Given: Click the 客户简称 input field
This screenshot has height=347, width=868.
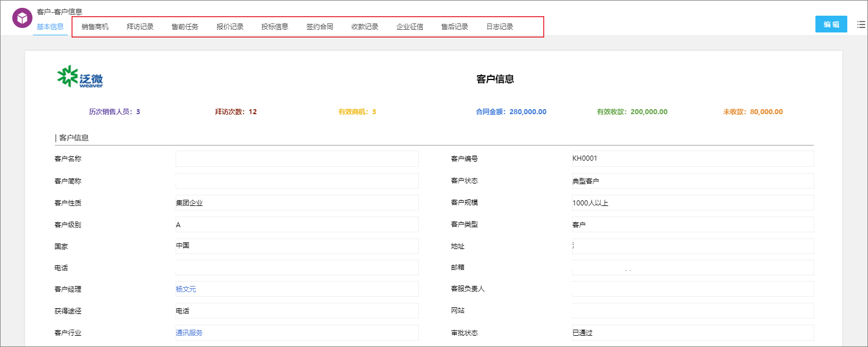Looking at the screenshot, I should point(297,181).
